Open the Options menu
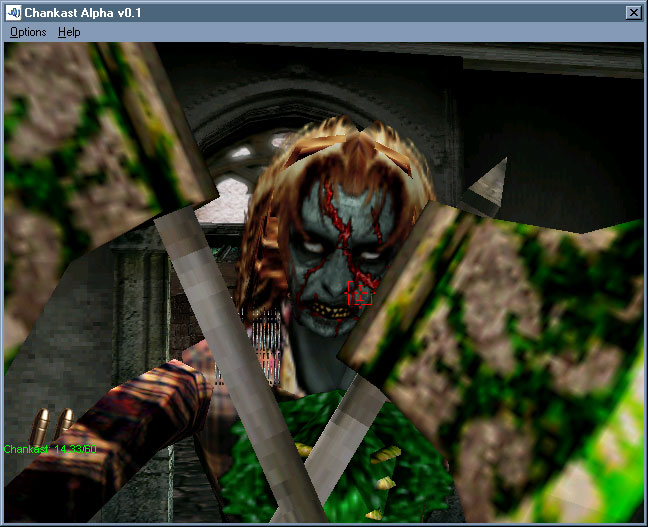The width and height of the screenshot is (648, 527). (x=28, y=32)
